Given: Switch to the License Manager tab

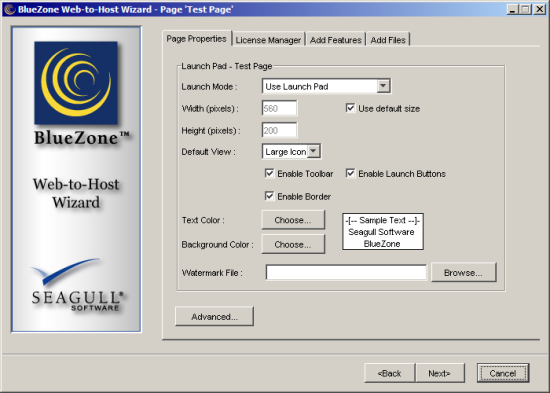Looking at the screenshot, I should (x=268, y=40).
